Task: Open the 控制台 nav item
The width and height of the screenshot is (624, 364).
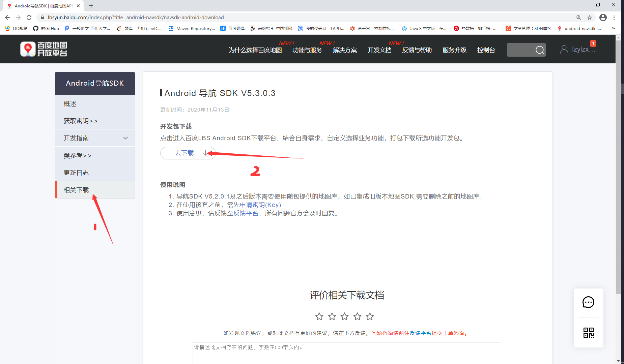Action: point(486,50)
